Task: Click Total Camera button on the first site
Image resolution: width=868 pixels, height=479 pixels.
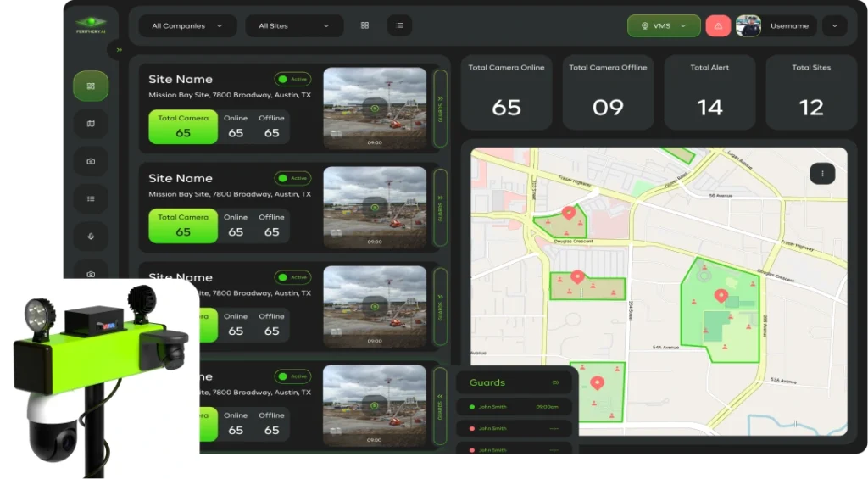Action: (x=183, y=126)
